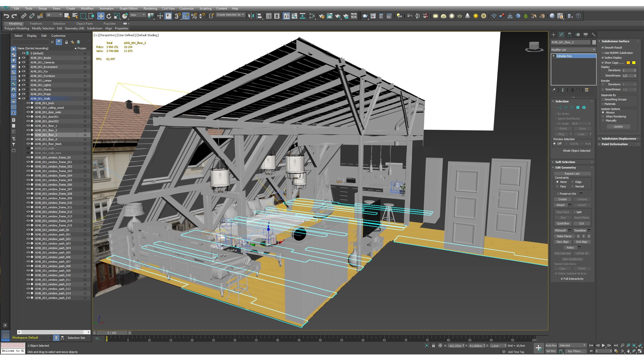Viewport: 644px width, 362px height.
Task: Click the object color swatch beside name
Action: 594,42
